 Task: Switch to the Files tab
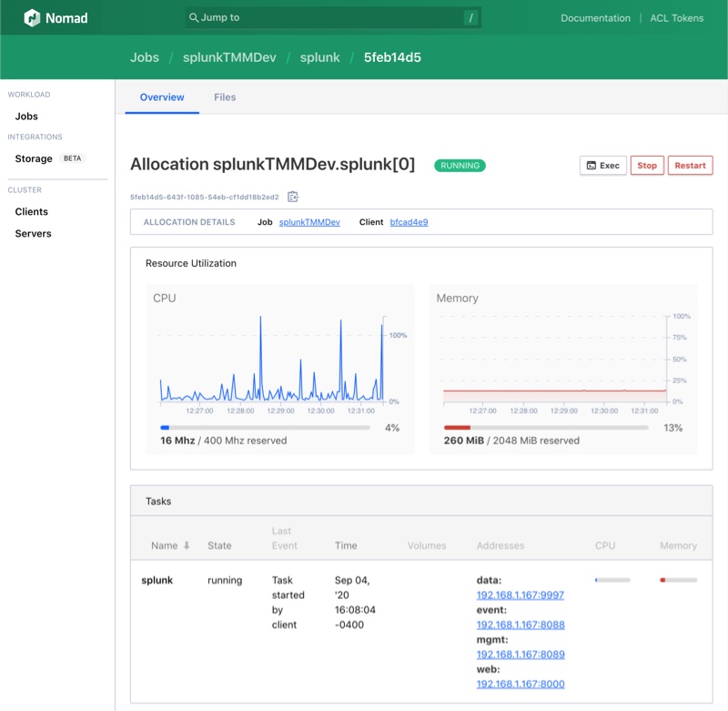(225, 97)
